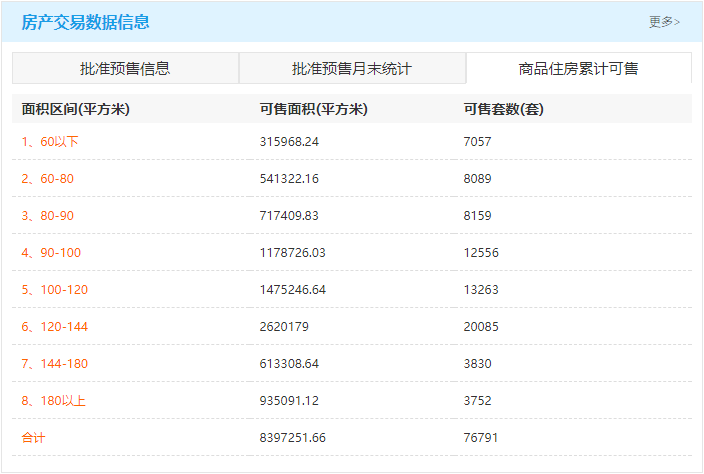Click the row label 6、120-144
Screen dimensions: 704x474
pos(55,327)
